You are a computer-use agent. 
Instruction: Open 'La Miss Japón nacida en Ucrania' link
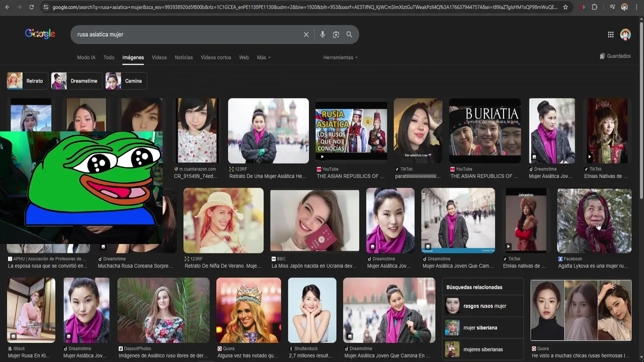tap(314, 265)
